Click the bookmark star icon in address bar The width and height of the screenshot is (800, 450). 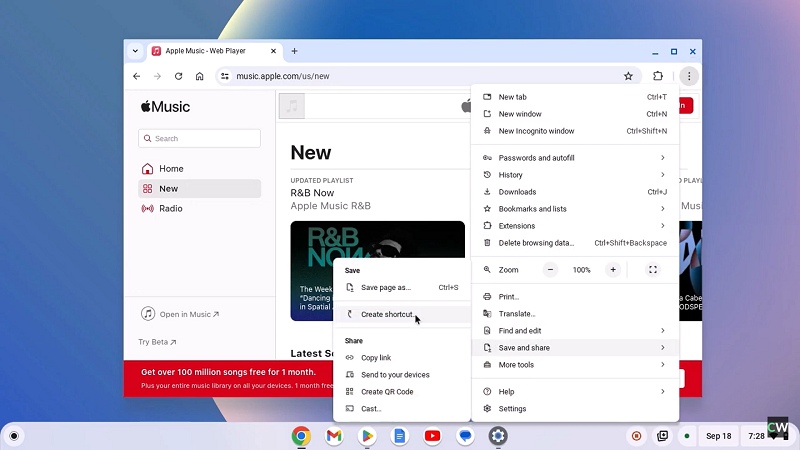tap(628, 76)
